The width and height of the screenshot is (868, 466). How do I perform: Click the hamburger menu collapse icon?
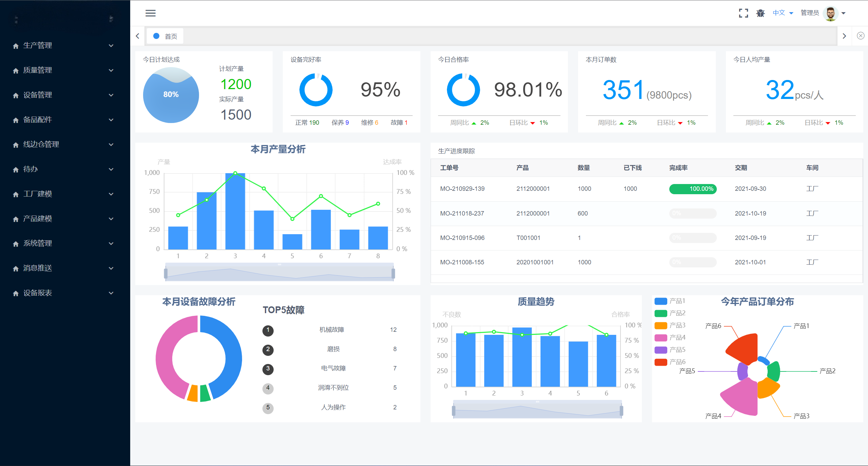pos(151,13)
